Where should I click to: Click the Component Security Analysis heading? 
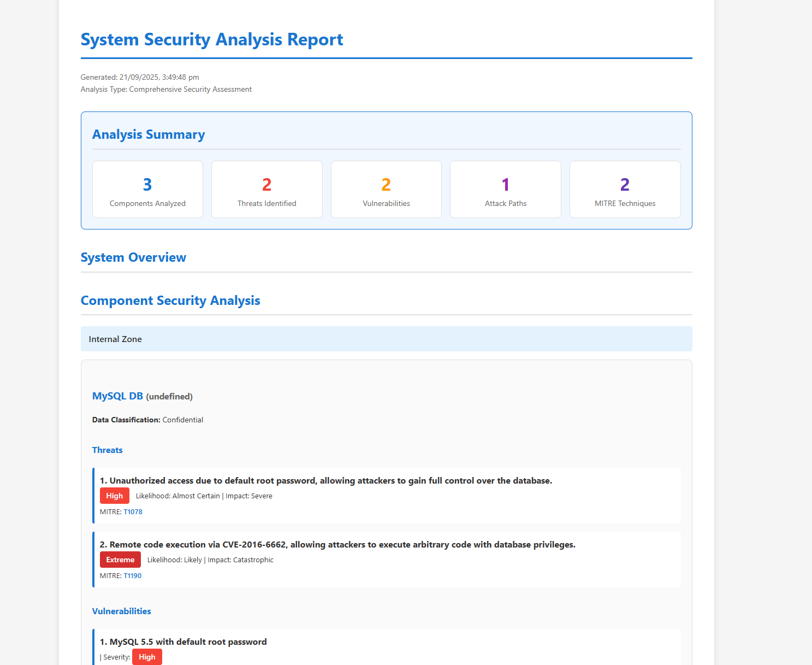click(x=170, y=301)
